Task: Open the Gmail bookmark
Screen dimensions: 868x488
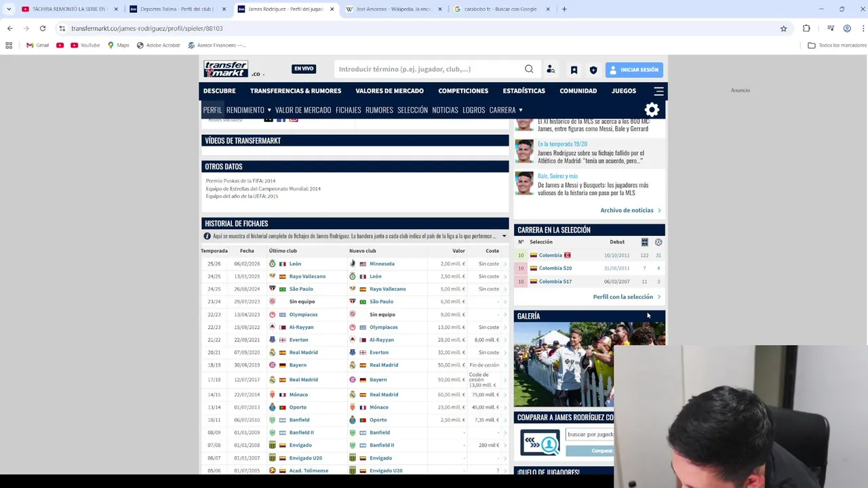Action: [x=37, y=45]
